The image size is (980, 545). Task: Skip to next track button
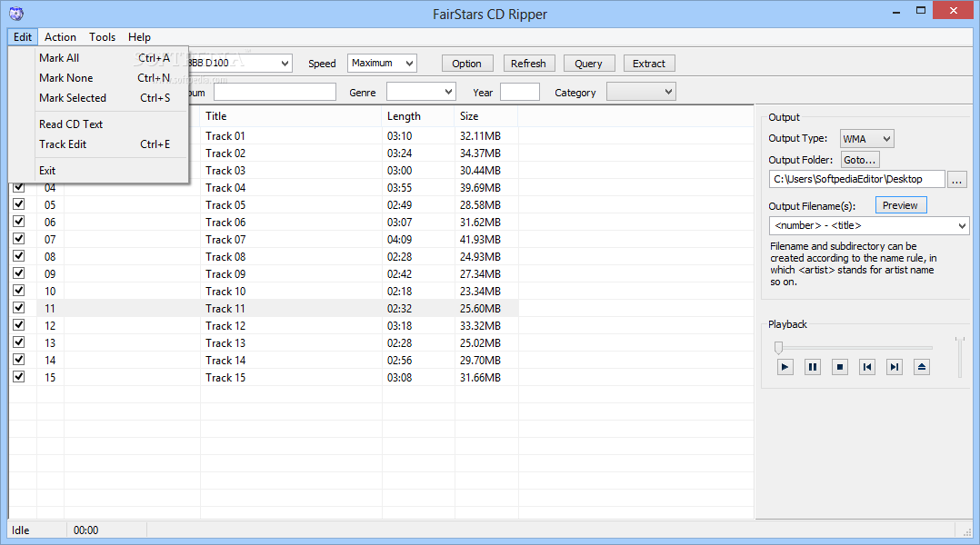click(x=895, y=367)
